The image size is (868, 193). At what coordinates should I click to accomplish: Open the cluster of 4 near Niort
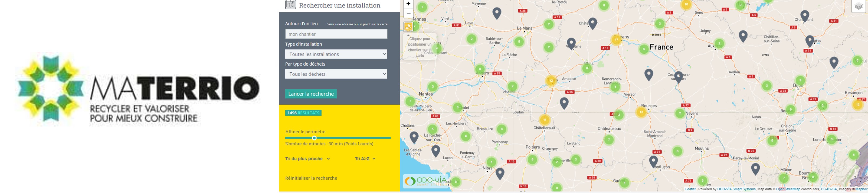click(491, 162)
